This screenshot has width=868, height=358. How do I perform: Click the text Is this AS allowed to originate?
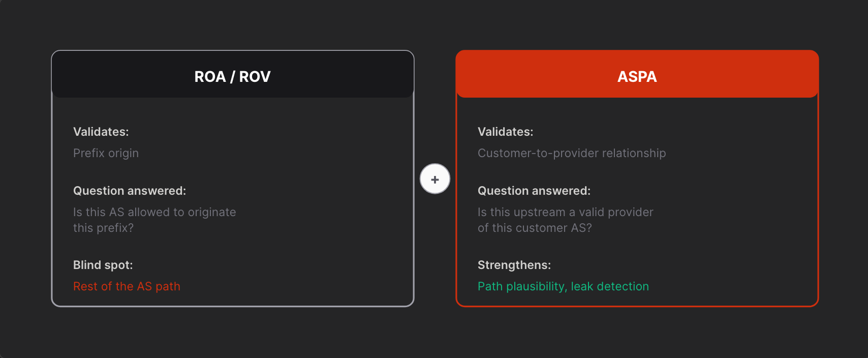(154, 212)
